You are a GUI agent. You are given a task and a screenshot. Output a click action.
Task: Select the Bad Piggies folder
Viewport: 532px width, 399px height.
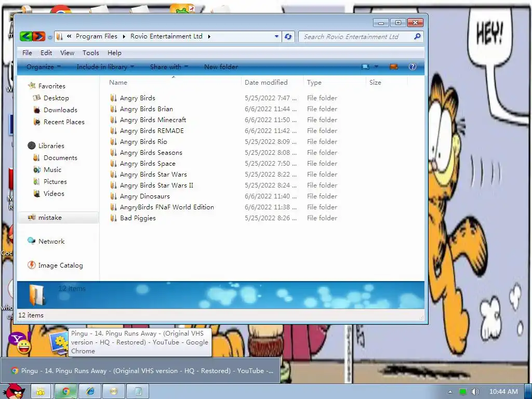coord(138,218)
